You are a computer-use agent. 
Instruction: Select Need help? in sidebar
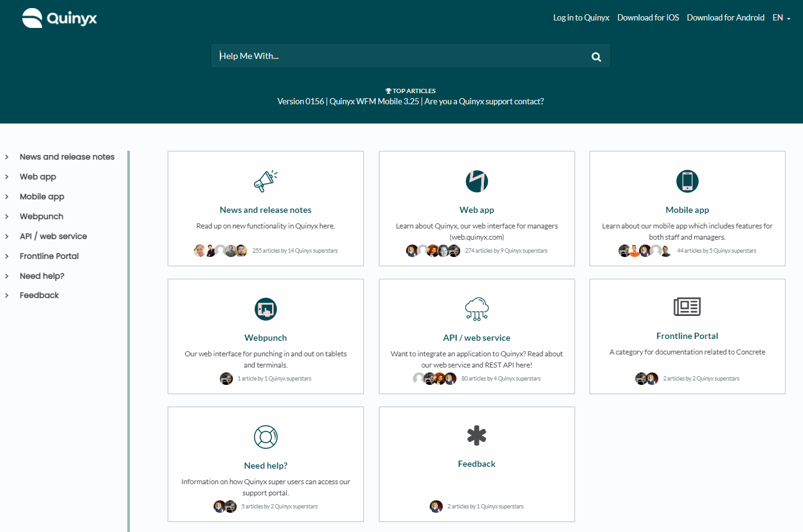click(42, 276)
